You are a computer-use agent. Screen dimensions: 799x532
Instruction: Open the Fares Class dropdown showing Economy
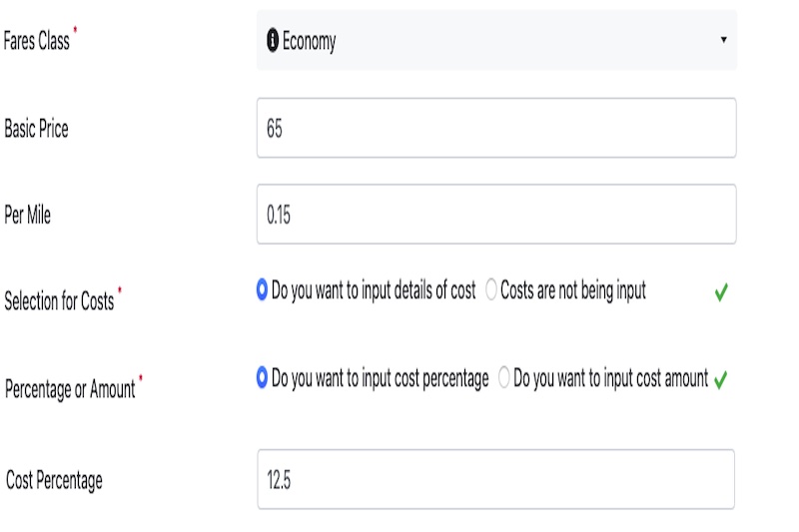[496, 40]
